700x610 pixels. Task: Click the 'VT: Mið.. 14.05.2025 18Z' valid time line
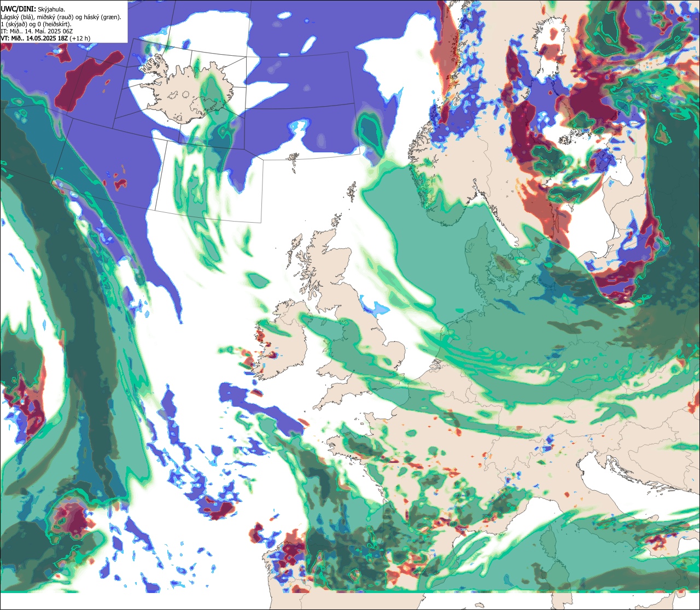[x=45, y=38]
